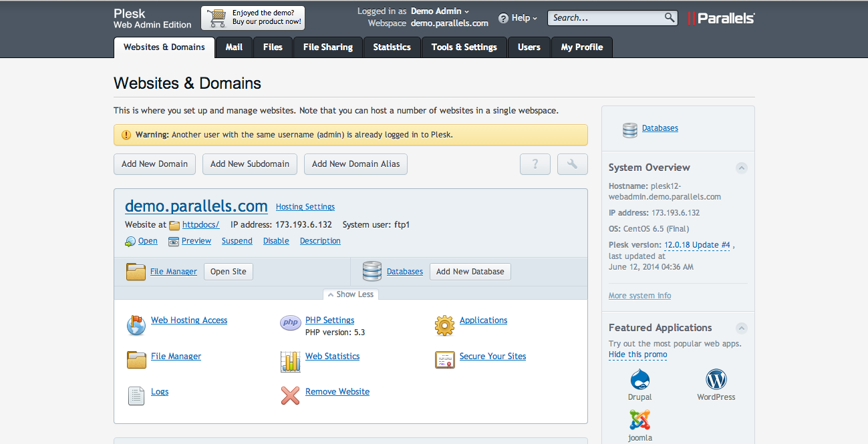Click the Remove Website link
The height and width of the screenshot is (444, 868).
(337, 392)
